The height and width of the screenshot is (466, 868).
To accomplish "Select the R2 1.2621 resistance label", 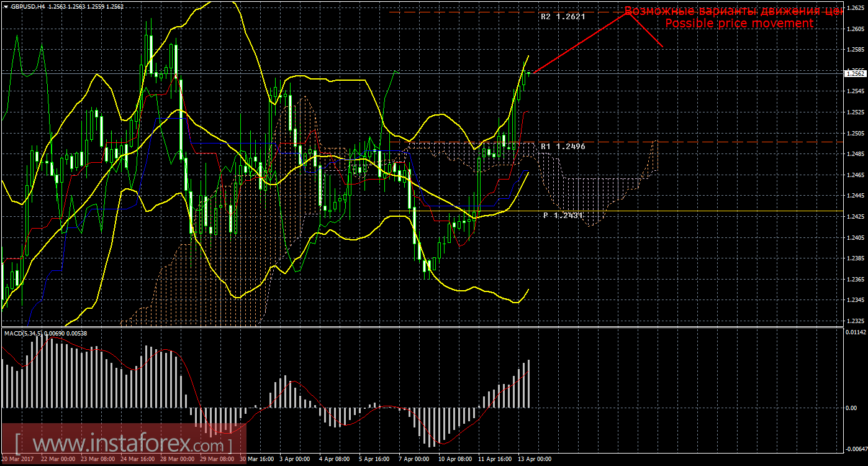I will 563,17.
